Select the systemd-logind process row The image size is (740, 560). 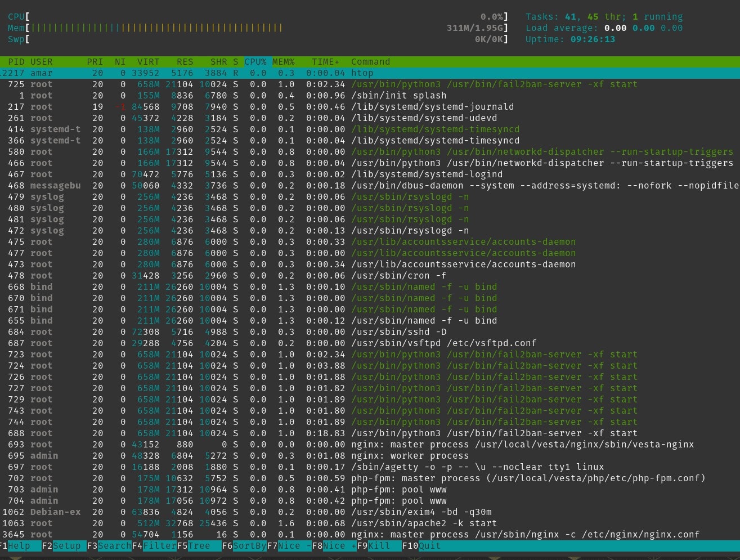[370, 174]
